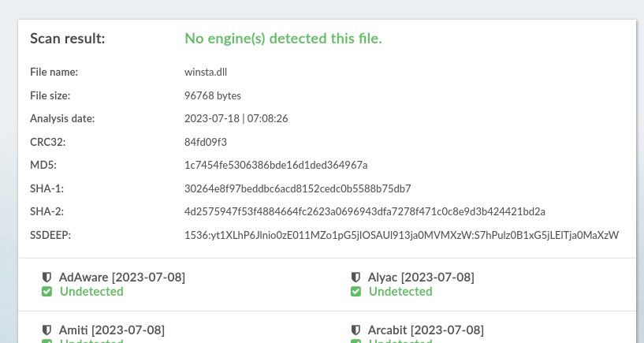Screen dimensions: 644x343
Task: Click the Undetected status under AdAware
Action: 91,291
